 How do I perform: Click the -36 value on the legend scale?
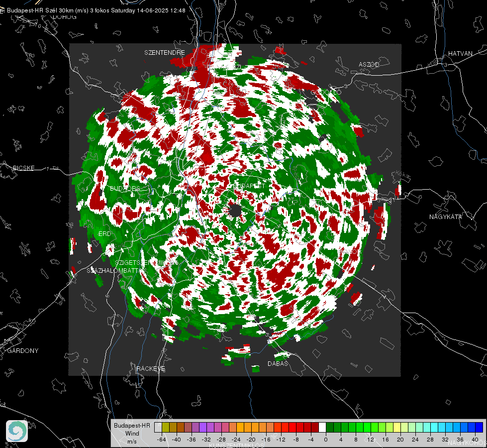tap(192, 440)
